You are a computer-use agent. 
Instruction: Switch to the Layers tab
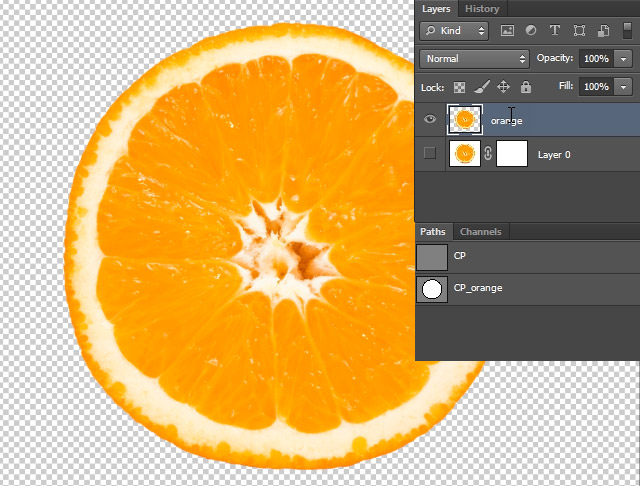click(436, 9)
